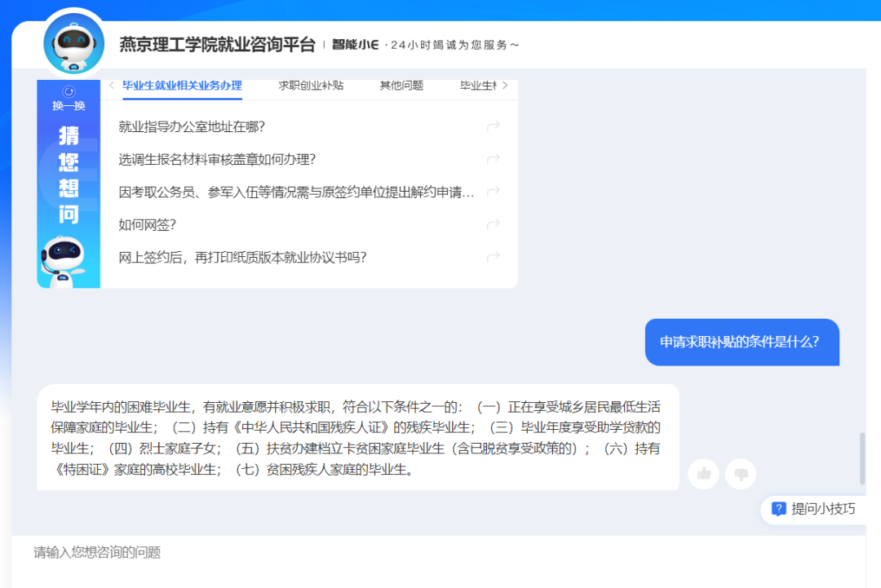
Task: Click the arrow beside 网上签约后 question
Action: pyautogui.click(x=493, y=256)
